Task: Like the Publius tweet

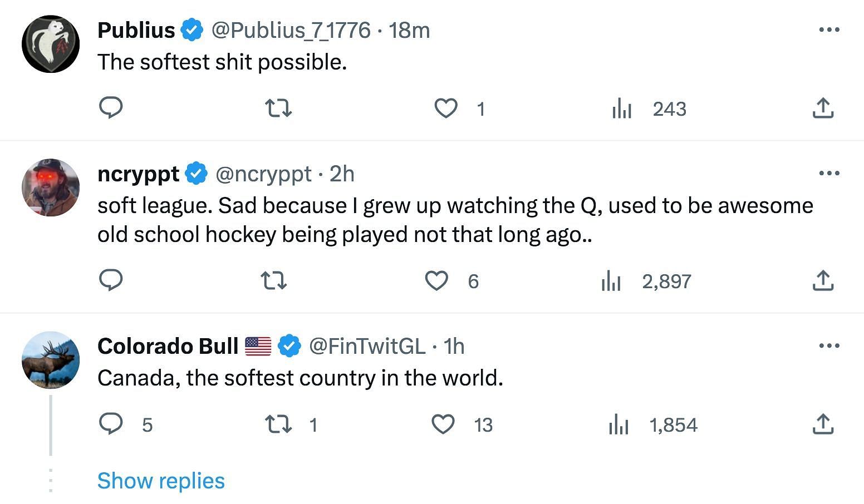Action: 445,108
